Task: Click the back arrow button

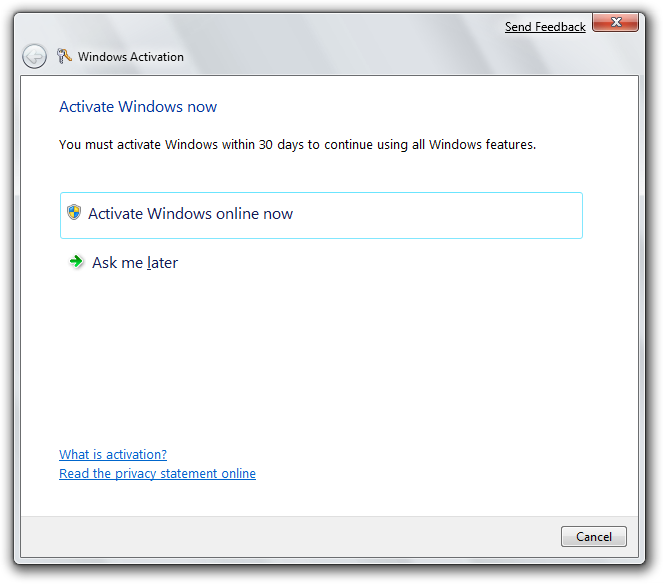Action: pyautogui.click(x=34, y=56)
